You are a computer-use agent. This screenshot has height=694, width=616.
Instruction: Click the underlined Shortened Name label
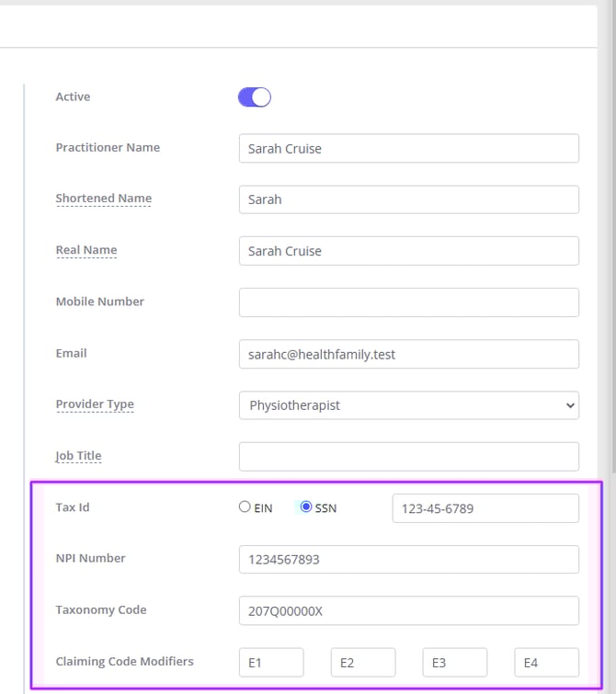click(103, 199)
